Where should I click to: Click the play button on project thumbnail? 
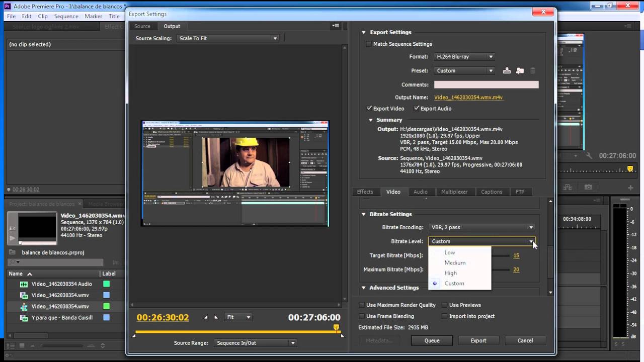pos(13,238)
